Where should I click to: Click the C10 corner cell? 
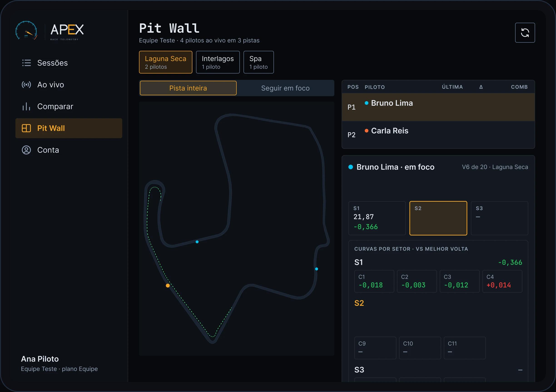[420, 348]
